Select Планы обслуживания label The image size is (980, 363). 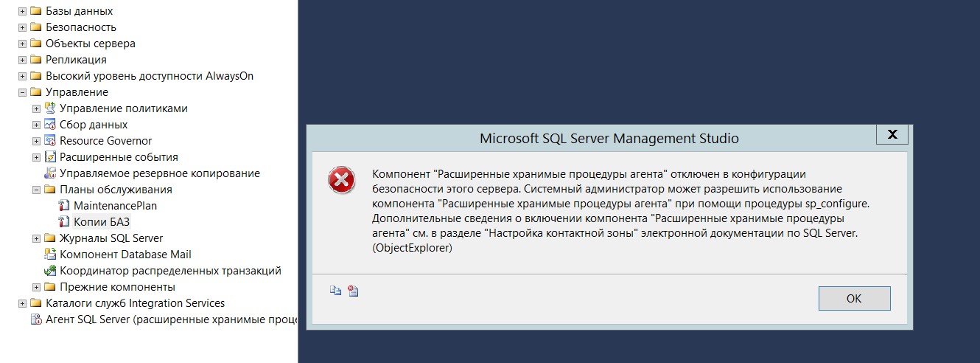[x=116, y=190]
